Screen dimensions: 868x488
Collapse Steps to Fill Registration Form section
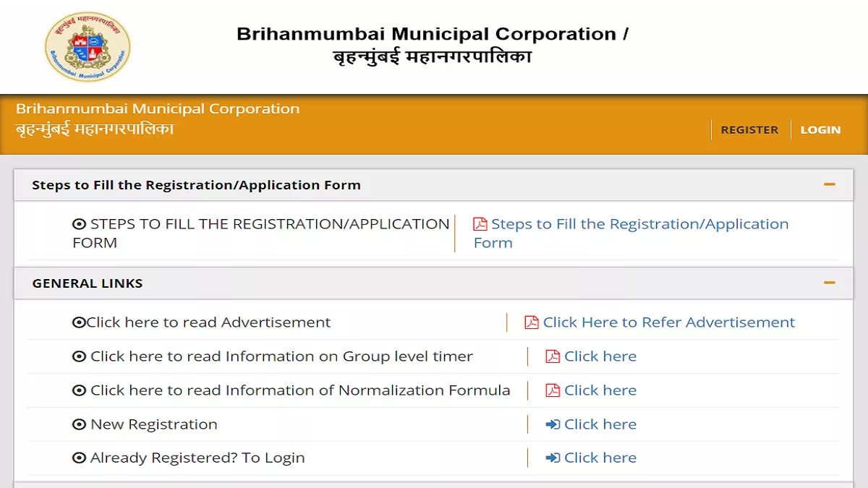coord(830,184)
